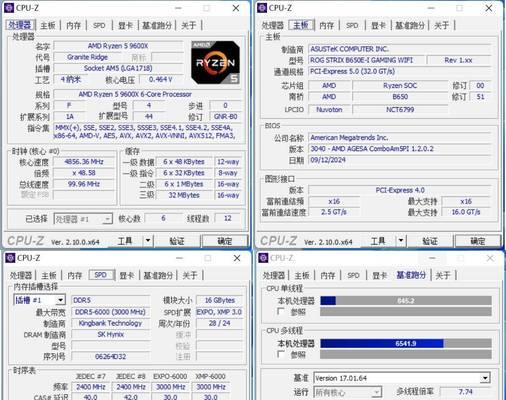Open the 内存 tab in the SPD window

[75, 275]
